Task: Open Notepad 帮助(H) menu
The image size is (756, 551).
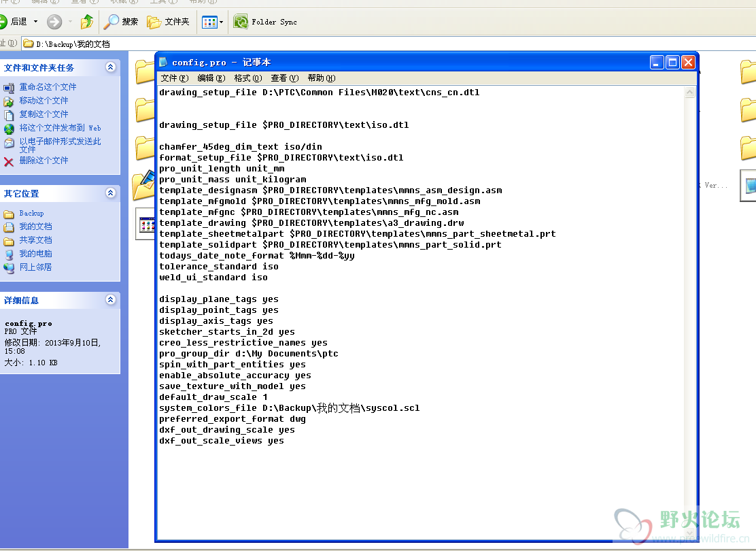Action: click(321, 78)
